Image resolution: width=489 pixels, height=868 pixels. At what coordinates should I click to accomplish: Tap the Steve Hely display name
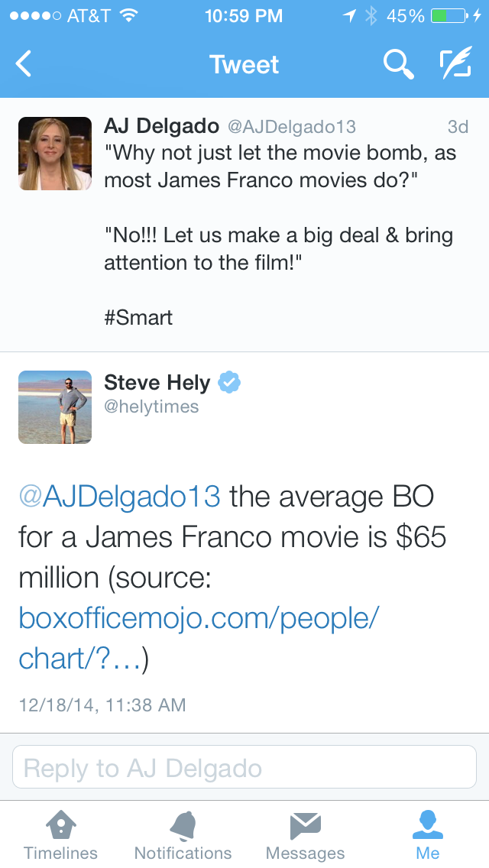click(x=157, y=382)
